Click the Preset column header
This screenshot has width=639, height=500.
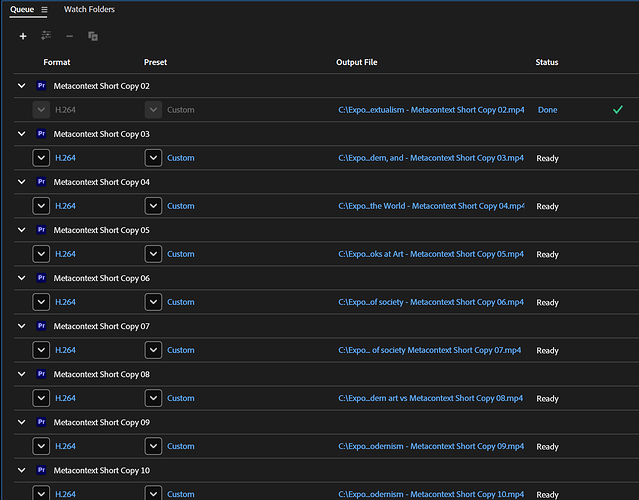[x=155, y=62]
